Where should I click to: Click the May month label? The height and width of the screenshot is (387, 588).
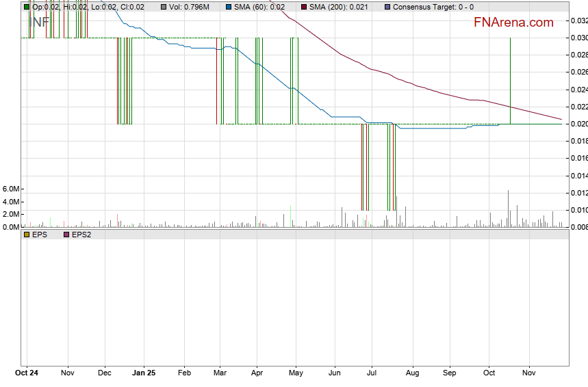tap(296, 373)
